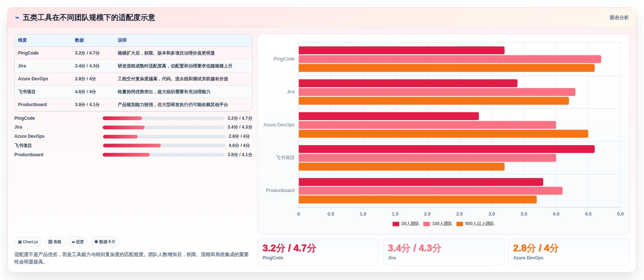644x280 pixels.
Task: Click the Jira label on chart axis
Action: (291, 92)
